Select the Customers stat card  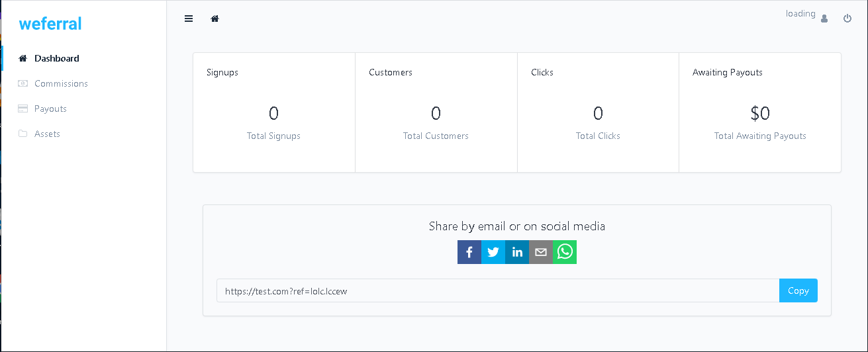pos(436,112)
